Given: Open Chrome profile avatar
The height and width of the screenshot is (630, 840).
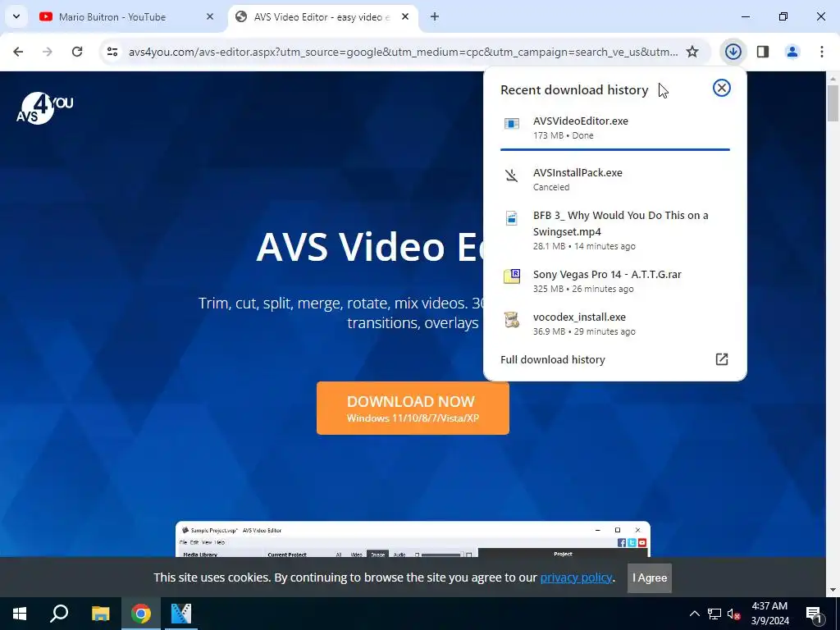Looking at the screenshot, I should coord(792,52).
